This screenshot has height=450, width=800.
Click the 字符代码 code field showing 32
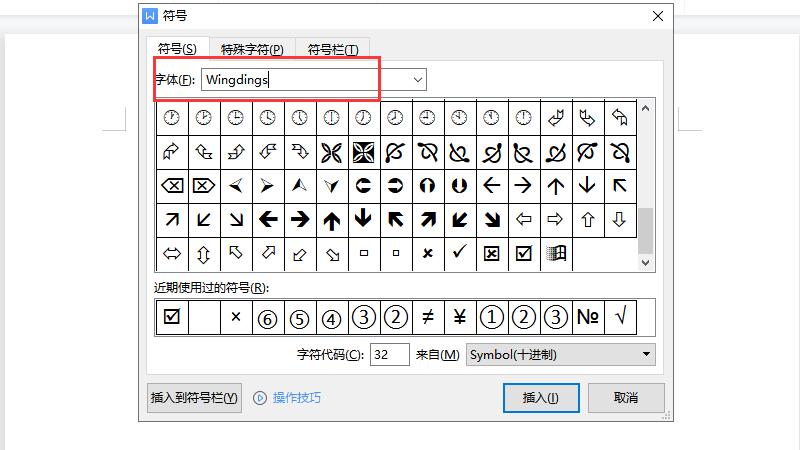(x=390, y=355)
